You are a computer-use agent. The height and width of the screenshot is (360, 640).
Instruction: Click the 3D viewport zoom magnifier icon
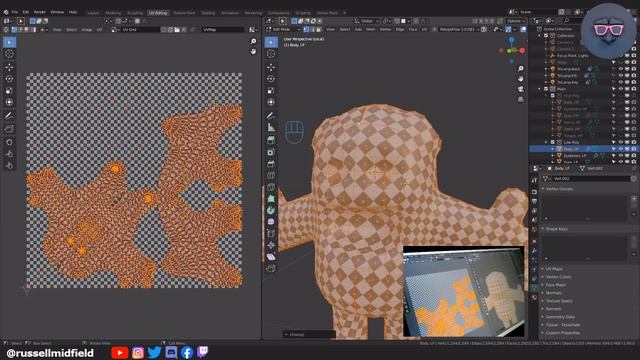pyautogui.click(x=520, y=69)
